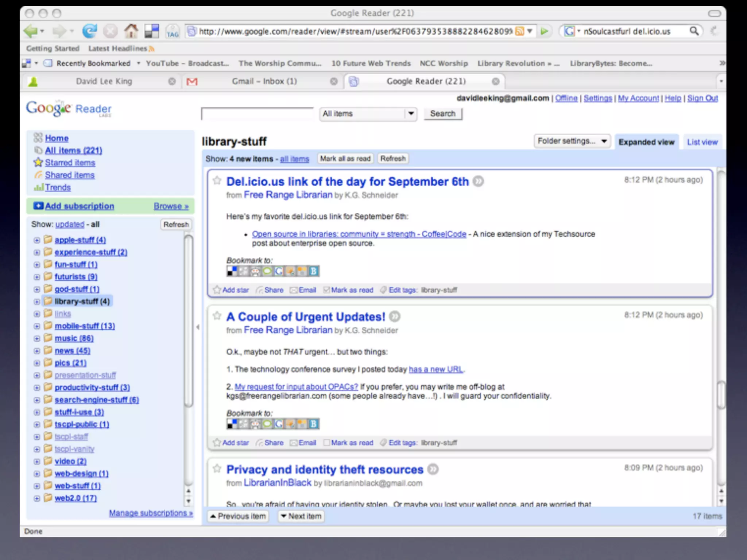Open the Manage subscriptions link
This screenshot has width=747, height=560.
tap(151, 513)
